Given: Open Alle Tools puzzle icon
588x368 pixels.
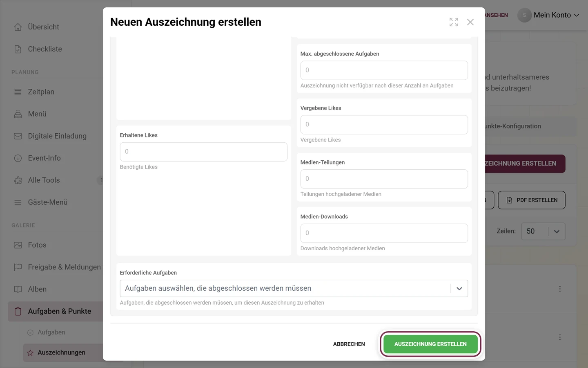Looking at the screenshot, I should 18,180.
